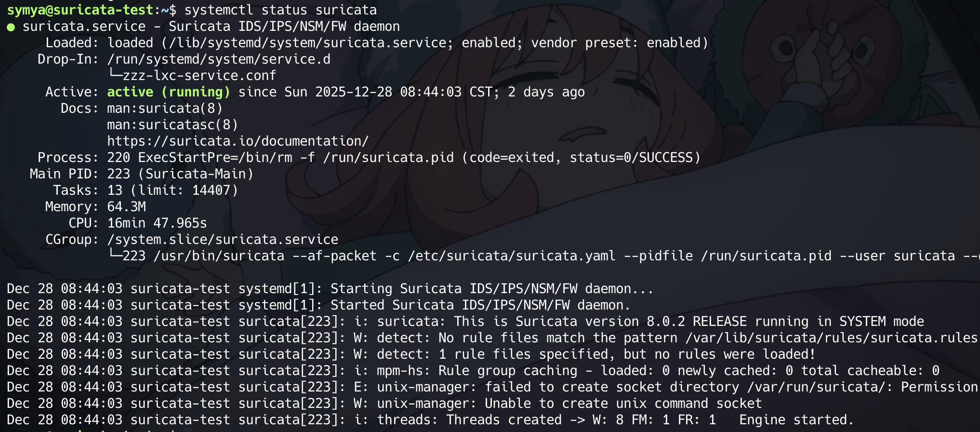Click the "Engine started." log message
The height and width of the screenshot is (432, 980).
[x=796, y=420]
